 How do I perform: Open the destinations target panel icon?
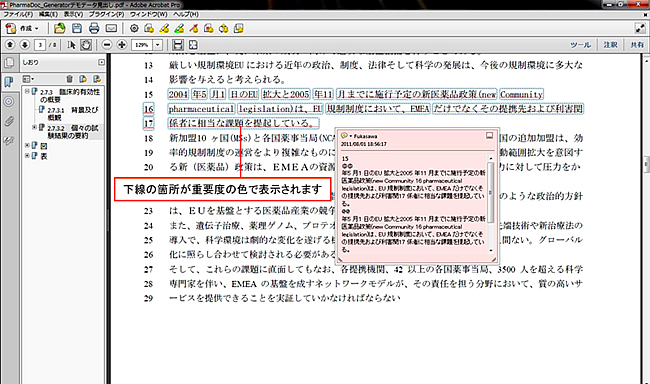coord(9,101)
